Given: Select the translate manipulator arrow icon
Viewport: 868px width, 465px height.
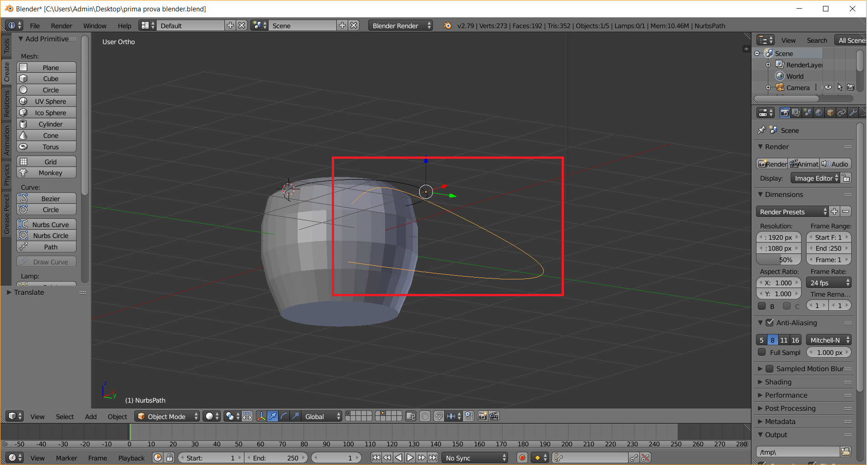Looking at the screenshot, I should pos(273,416).
